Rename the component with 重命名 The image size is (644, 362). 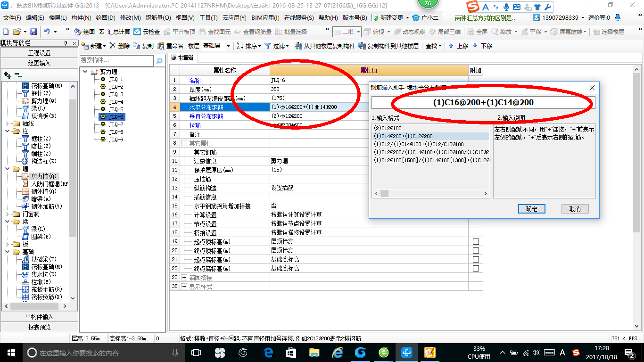[170, 46]
